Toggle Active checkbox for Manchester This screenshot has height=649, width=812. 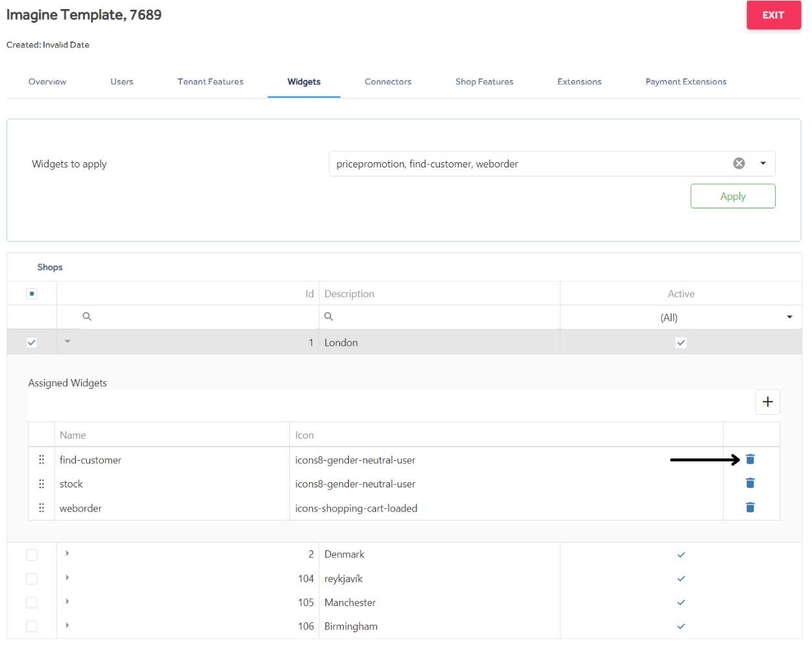(x=681, y=603)
